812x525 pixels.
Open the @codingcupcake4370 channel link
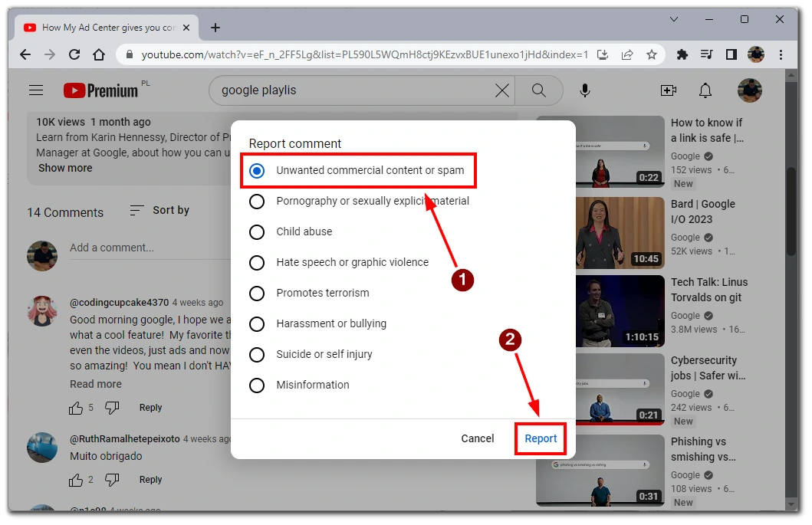[119, 303]
